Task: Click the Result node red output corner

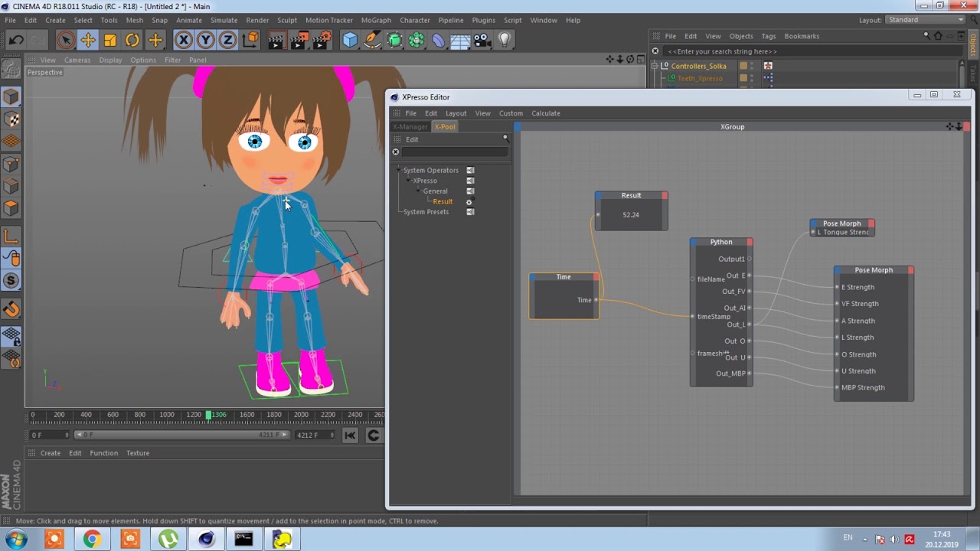Action: coord(665,195)
